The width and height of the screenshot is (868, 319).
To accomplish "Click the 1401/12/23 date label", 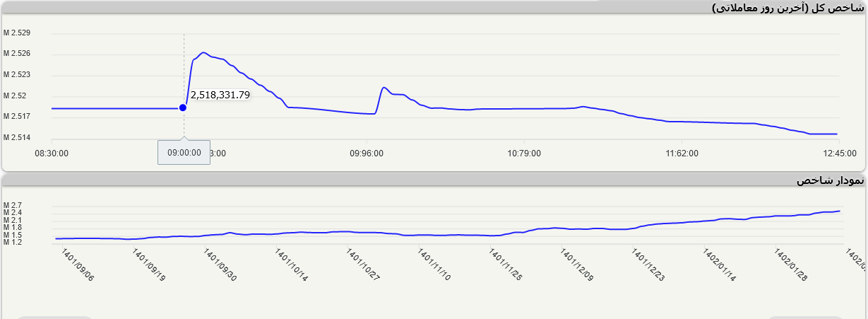I will [x=648, y=265].
